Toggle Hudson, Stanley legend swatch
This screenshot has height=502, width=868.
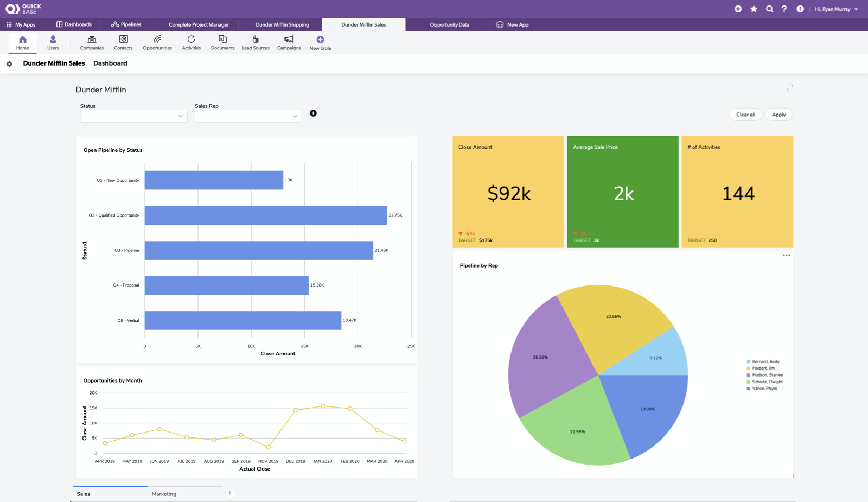(x=749, y=375)
